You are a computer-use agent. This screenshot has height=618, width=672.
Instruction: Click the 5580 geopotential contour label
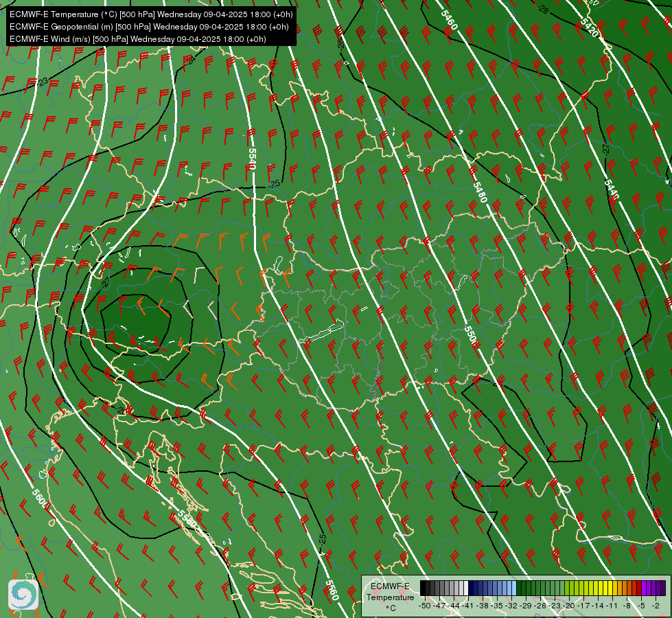pyautogui.click(x=187, y=518)
